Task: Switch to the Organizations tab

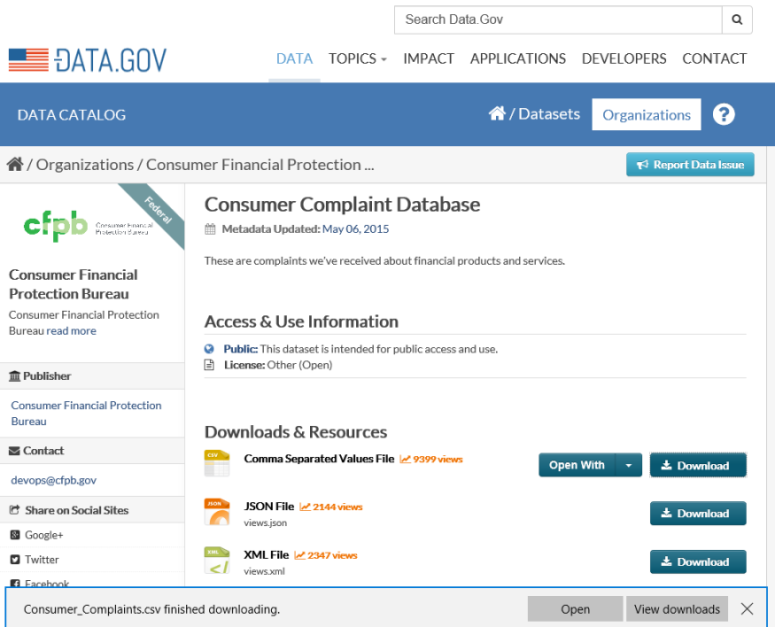Action: click(x=646, y=115)
